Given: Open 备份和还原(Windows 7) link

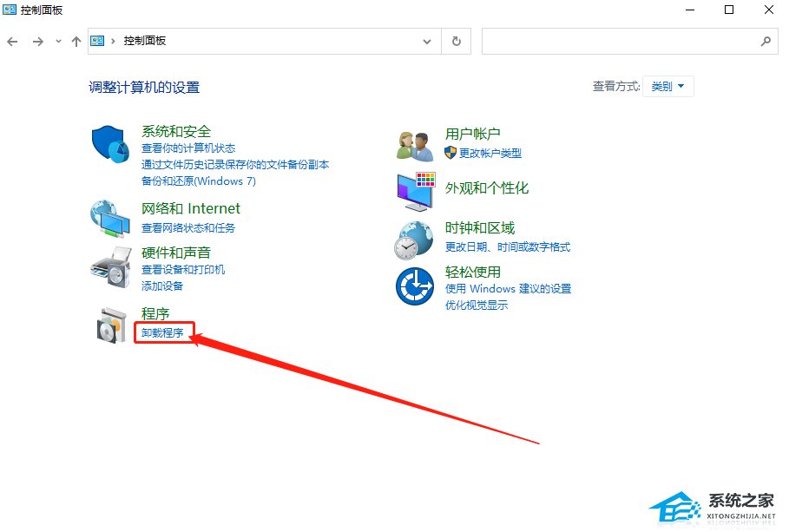Looking at the screenshot, I should pos(198,181).
